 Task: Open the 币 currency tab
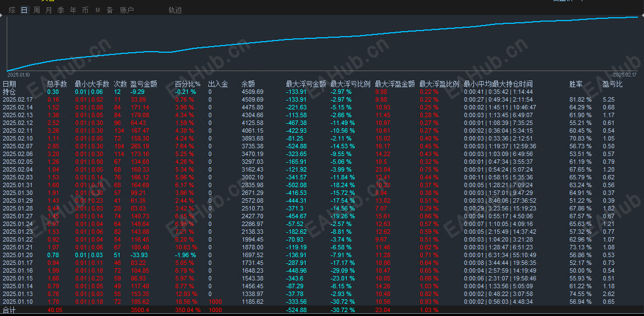click(x=85, y=10)
